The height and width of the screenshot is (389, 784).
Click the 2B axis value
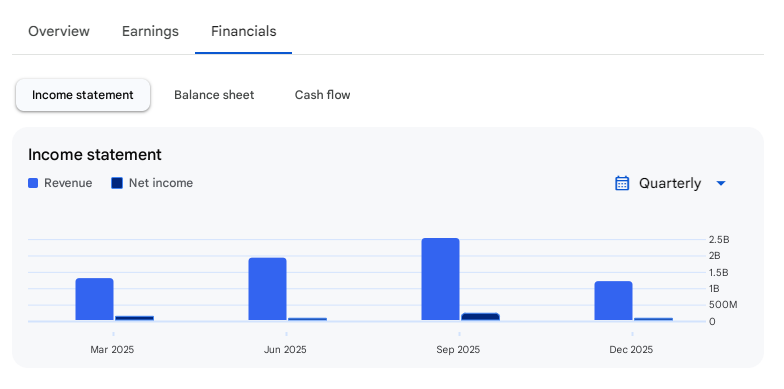pos(714,256)
